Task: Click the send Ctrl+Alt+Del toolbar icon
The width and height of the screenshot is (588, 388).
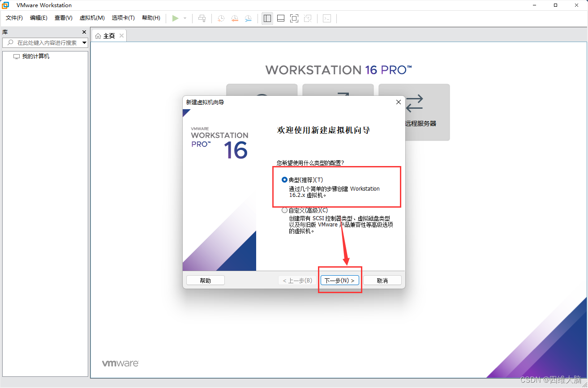Action: point(202,18)
